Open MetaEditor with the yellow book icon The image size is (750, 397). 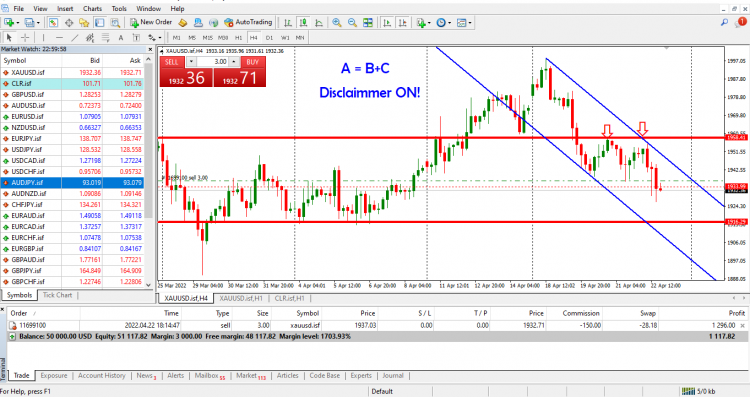point(183,22)
